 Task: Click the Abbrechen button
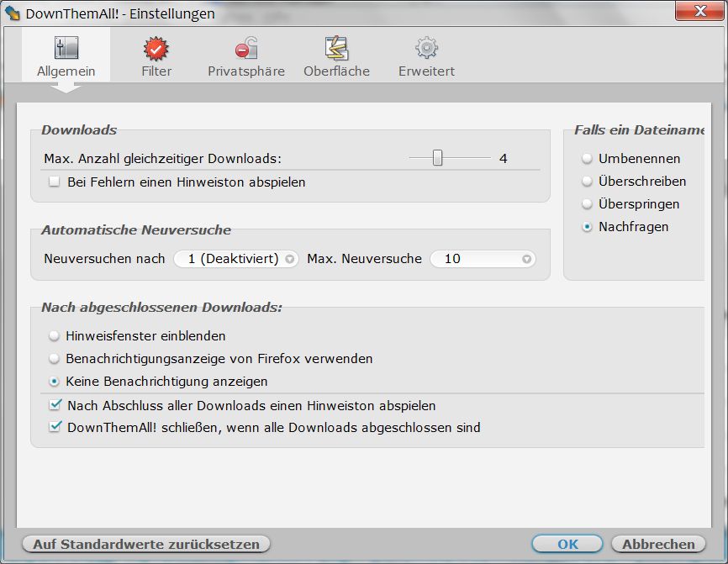pos(658,544)
